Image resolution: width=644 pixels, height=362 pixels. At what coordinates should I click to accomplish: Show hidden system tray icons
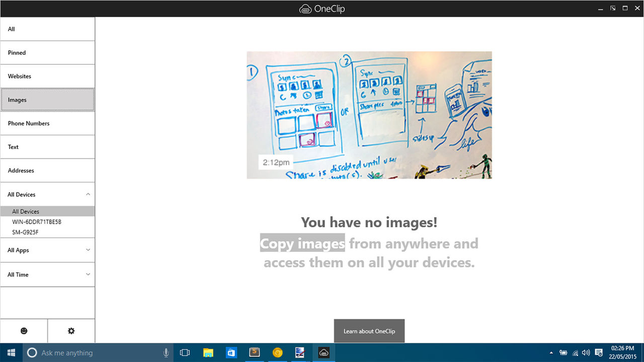click(551, 353)
